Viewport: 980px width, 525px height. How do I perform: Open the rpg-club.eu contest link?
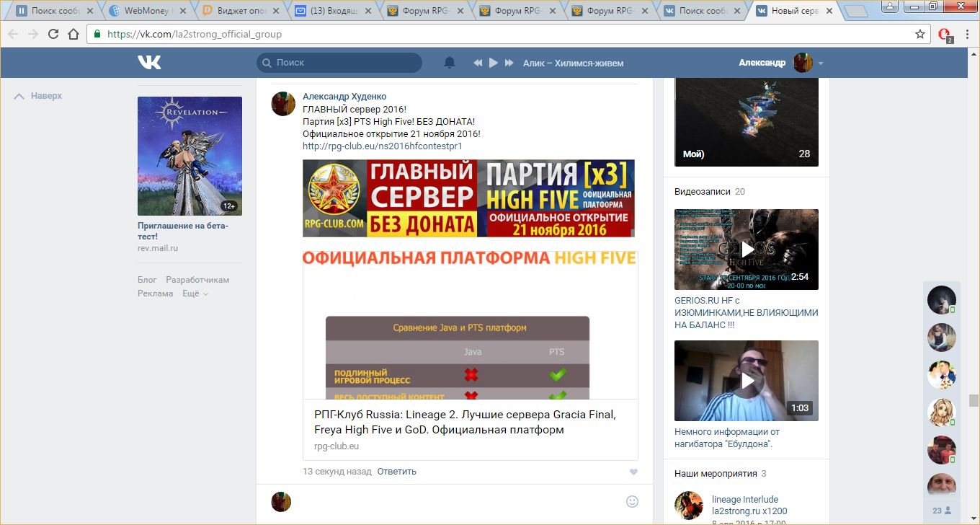[x=382, y=146]
